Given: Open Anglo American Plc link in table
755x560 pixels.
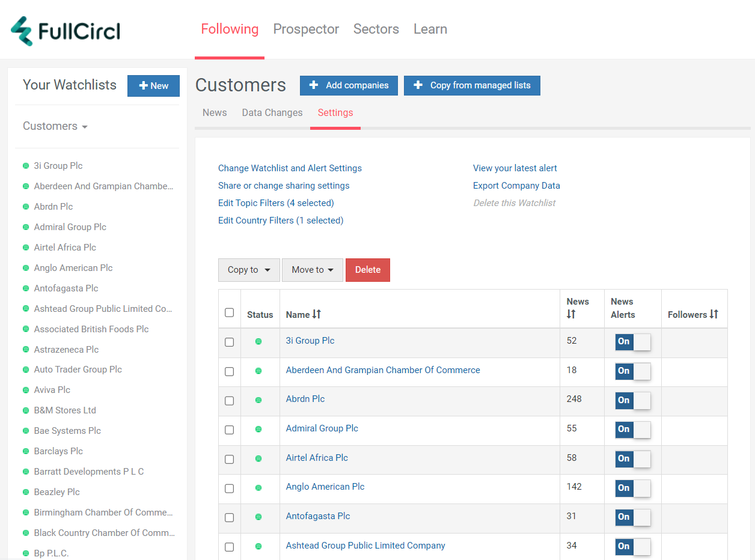Looking at the screenshot, I should (x=325, y=487).
